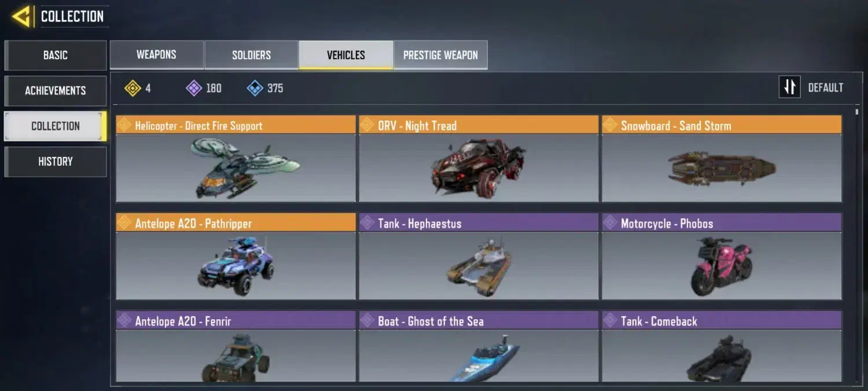Switch to the Weapons tab

tap(156, 55)
